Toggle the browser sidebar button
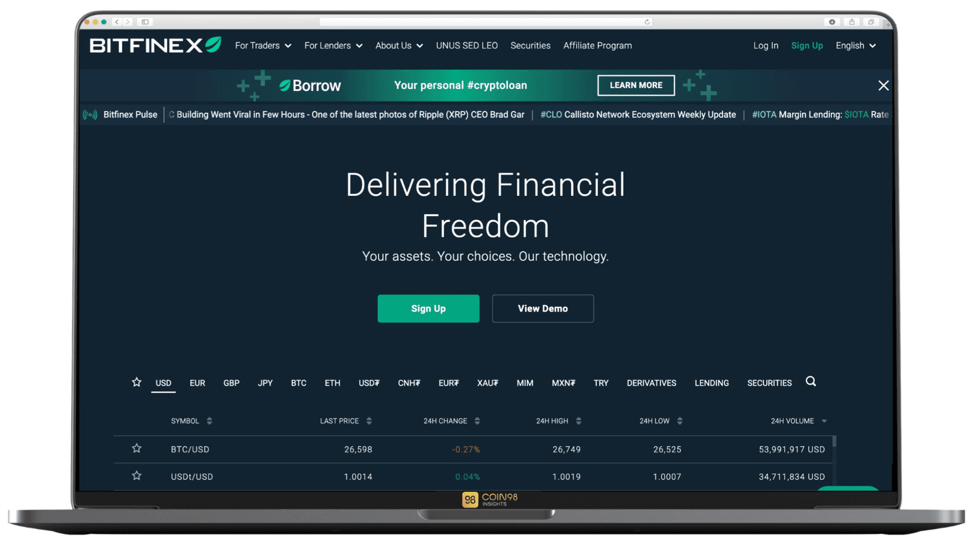Screen dimensions: 980x551 [145, 22]
